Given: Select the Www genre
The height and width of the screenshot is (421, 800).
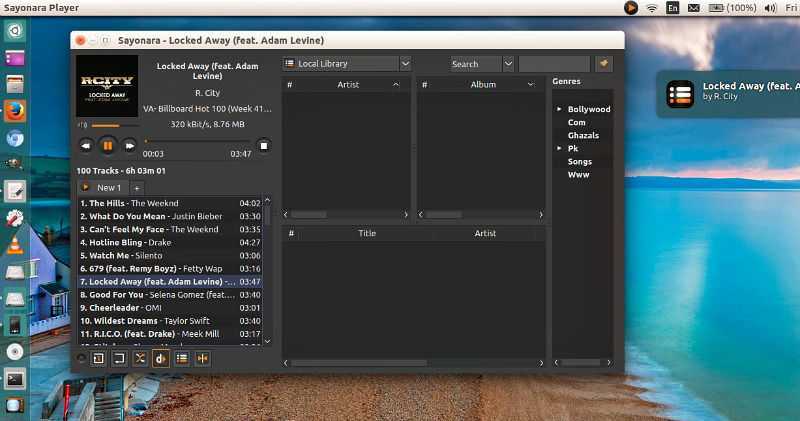Looking at the screenshot, I should click(579, 175).
